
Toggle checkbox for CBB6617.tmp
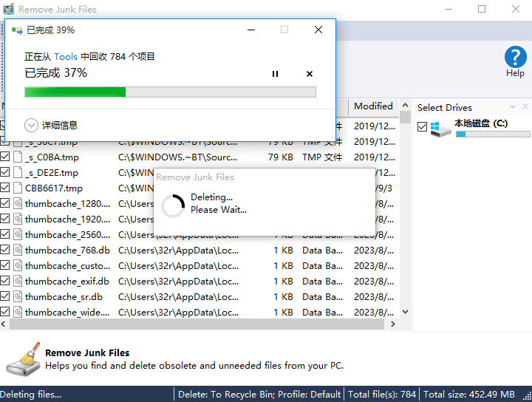click(4, 187)
